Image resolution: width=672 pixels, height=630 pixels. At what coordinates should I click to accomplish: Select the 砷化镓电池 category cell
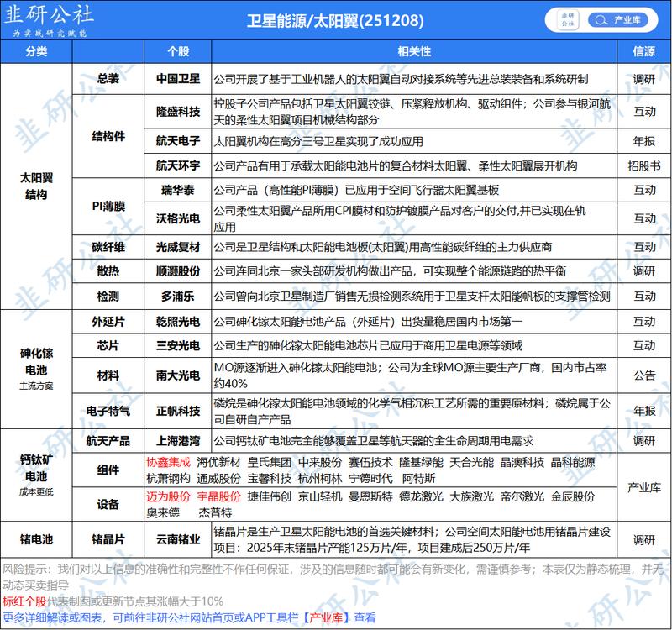[x=37, y=365]
